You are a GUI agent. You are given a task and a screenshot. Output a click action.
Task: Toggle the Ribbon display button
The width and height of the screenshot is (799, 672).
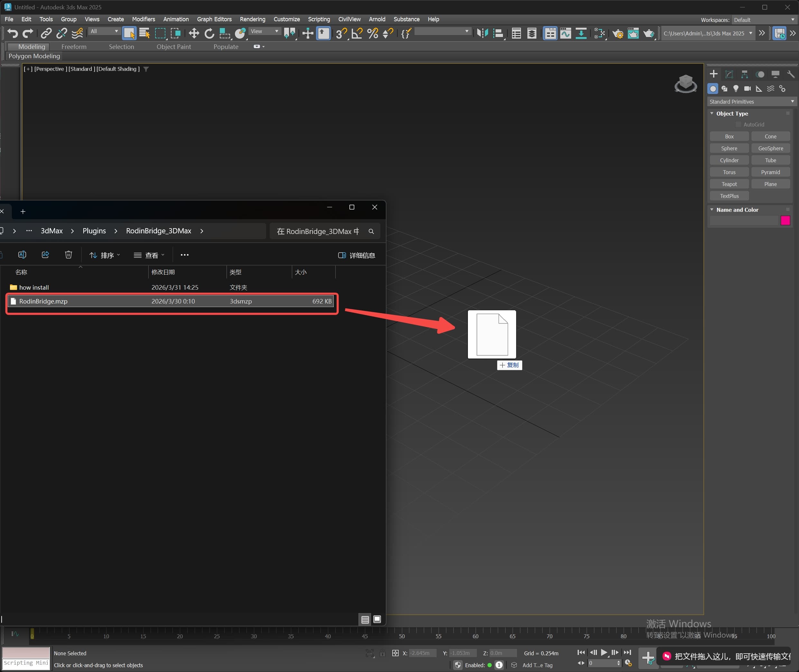click(x=550, y=33)
